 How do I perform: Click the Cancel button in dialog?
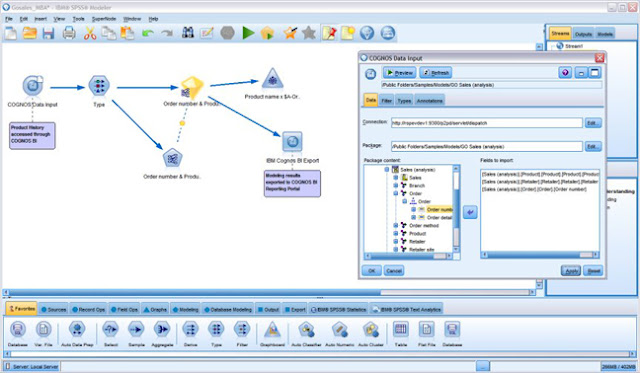tap(393, 271)
